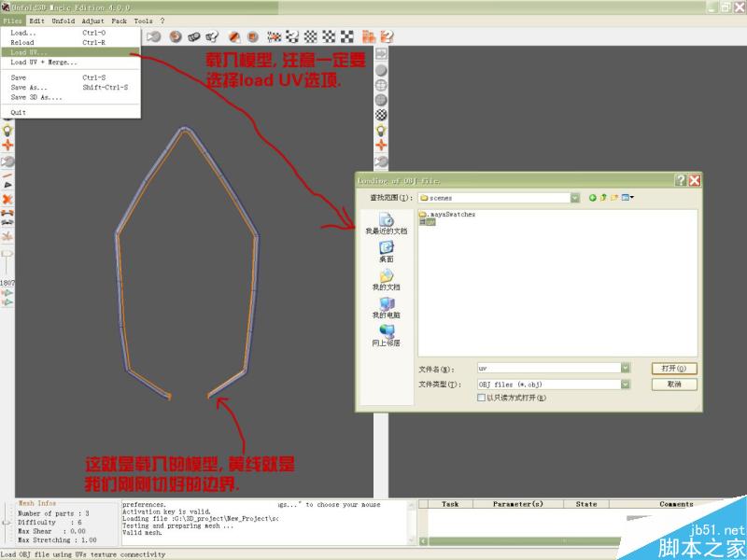The width and height of the screenshot is (747, 560).
Task: Select the shaded wire sphere icon, right viewport
Action: pos(381,100)
